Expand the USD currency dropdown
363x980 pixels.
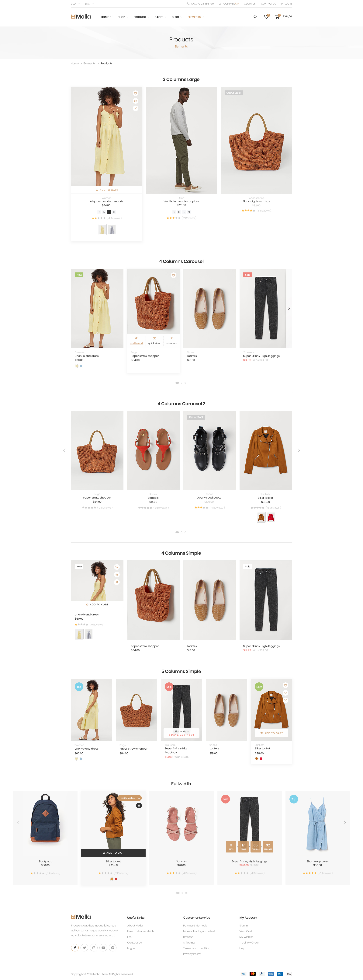coord(75,3)
